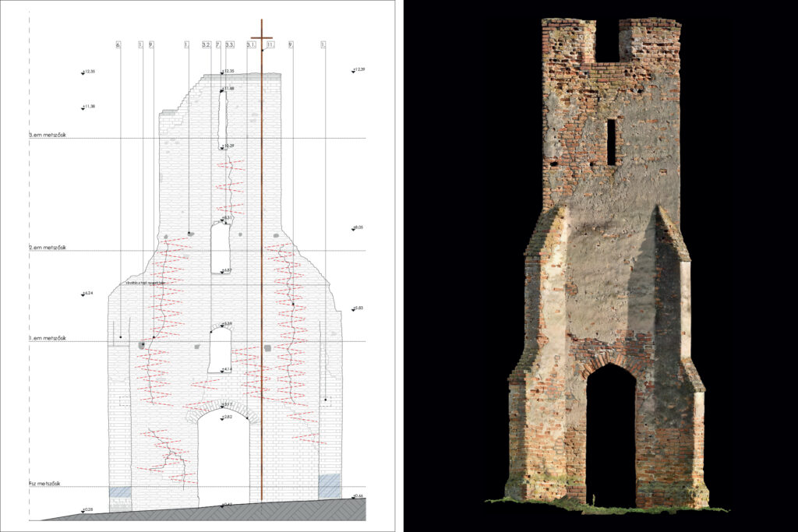Image resolution: width=798 pixels, height=532 pixels.
Task: Select the +0.28 ground level marker
Action: [87, 510]
